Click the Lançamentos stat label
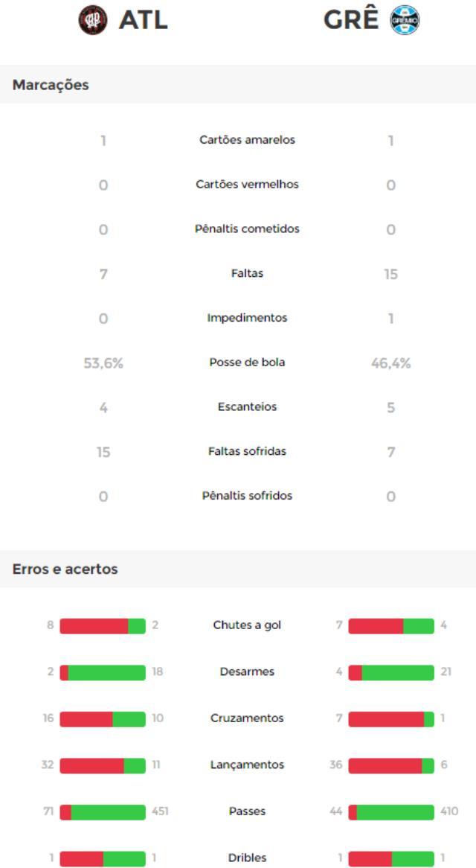This screenshot has width=476, height=868. pyautogui.click(x=247, y=765)
